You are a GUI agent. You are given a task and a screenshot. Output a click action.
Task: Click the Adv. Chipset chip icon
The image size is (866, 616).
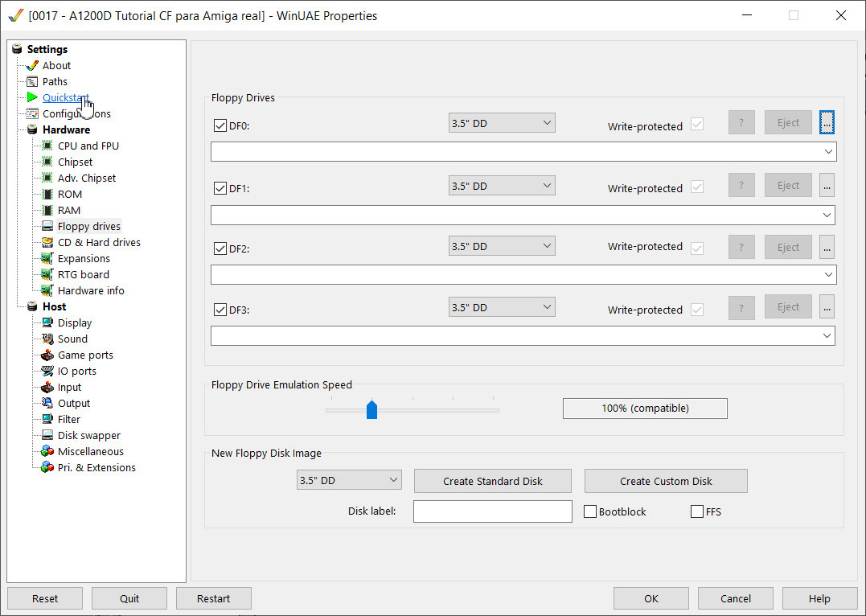47,178
